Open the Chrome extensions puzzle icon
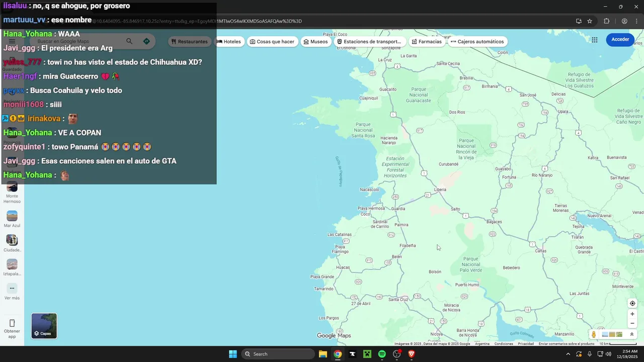 pyautogui.click(x=606, y=21)
